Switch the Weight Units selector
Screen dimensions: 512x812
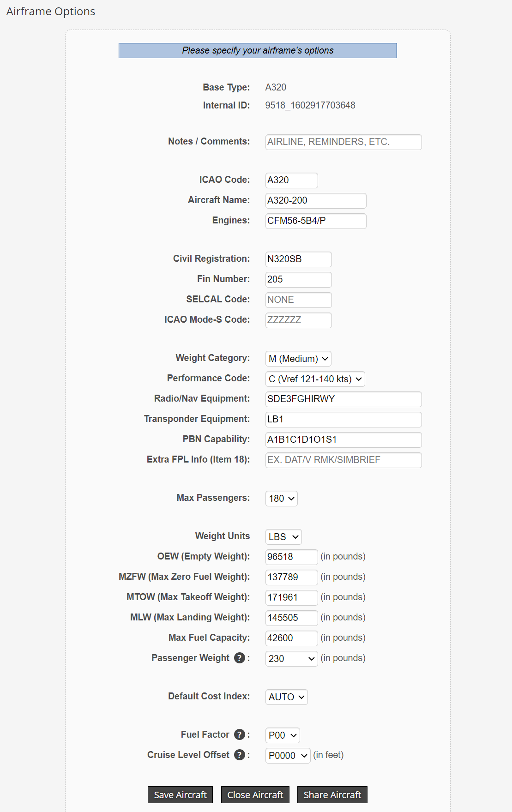point(283,536)
